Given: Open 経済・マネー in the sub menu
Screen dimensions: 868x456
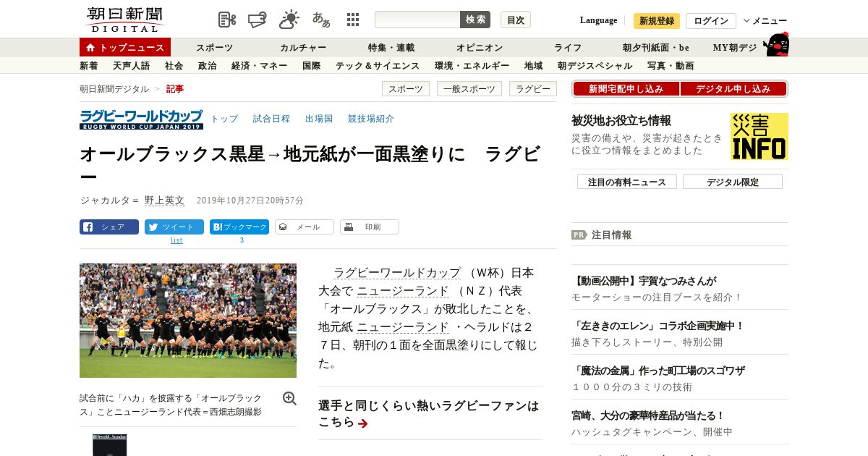Looking at the screenshot, I should (x=260, y=66).
